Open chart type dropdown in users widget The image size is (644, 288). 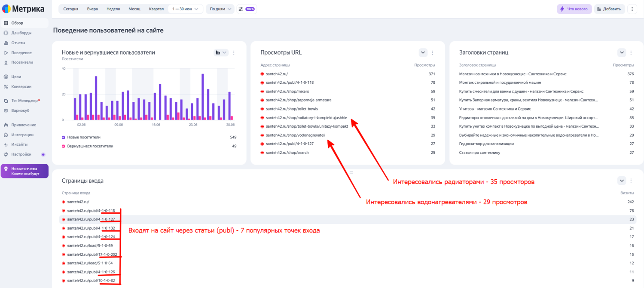(221, 52)
